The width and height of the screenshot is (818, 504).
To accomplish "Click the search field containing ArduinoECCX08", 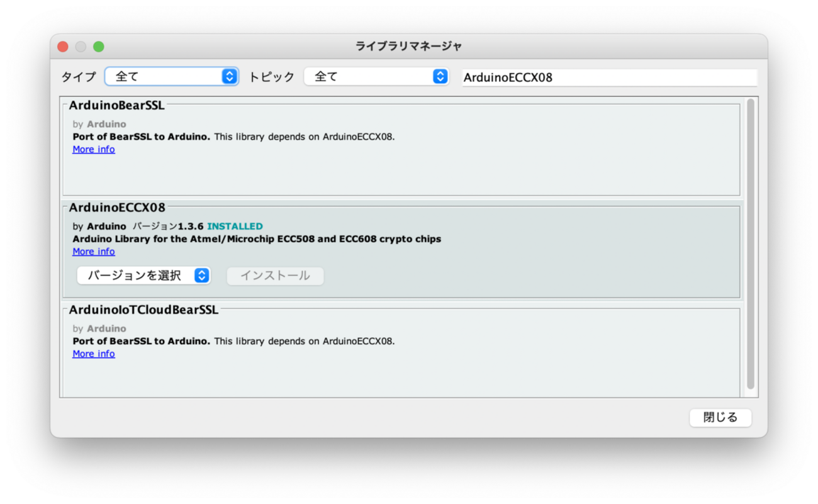I will (x=610, y=77).
